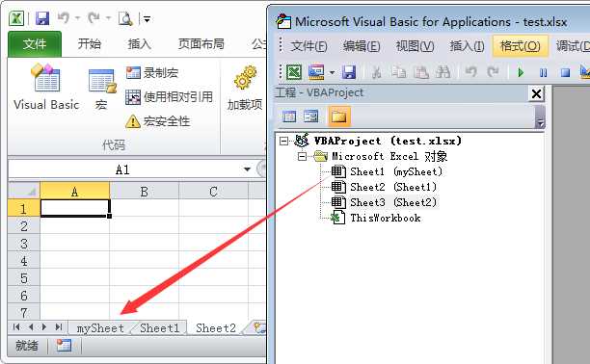
Task: Open 文件(F) menu in VBA editor
Action: tap(308, 46)
